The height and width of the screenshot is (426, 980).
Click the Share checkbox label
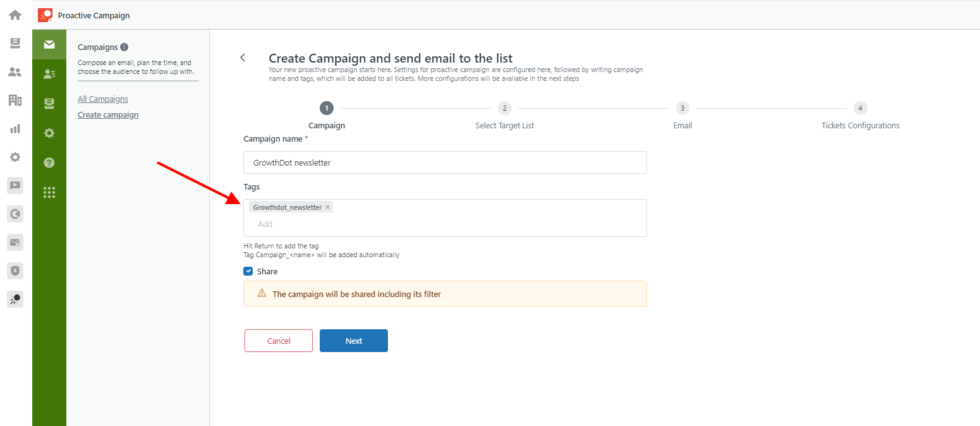pyautogui.click(x=267, y=271)
